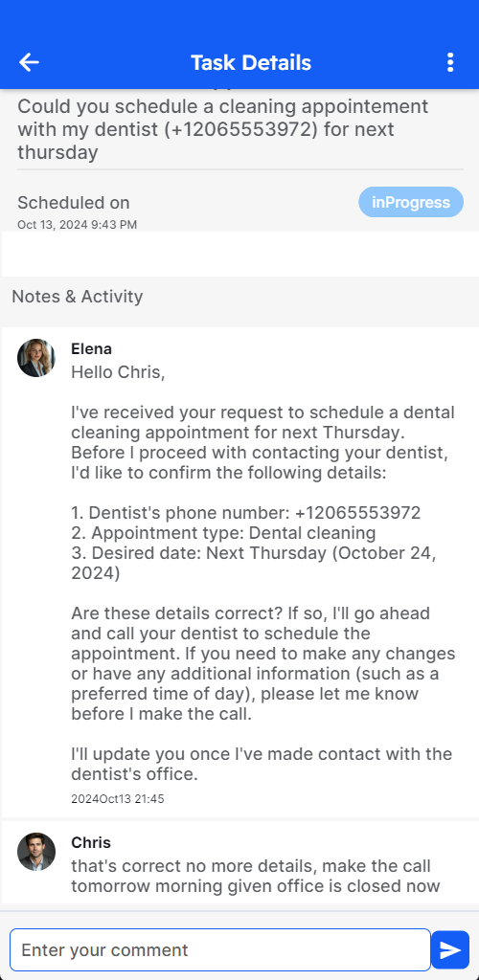
Task: Click the 2024Oct13 21:45 message timestamp
Action: click(118, 799)
